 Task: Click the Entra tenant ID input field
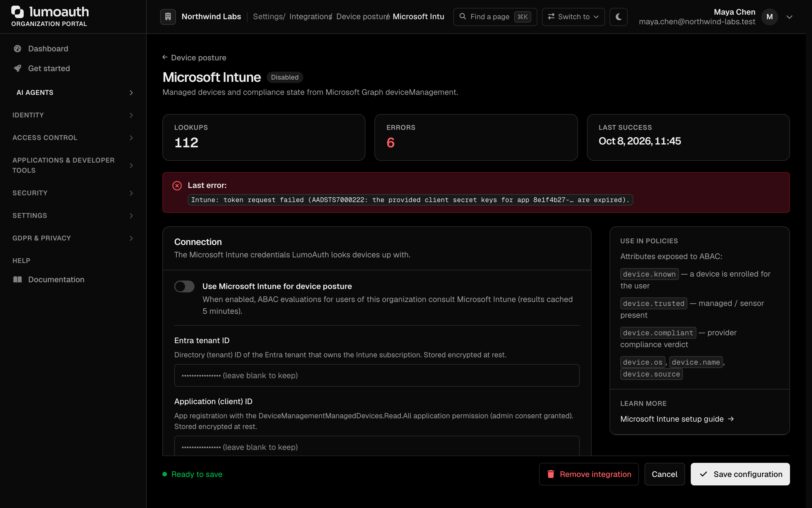376,375
